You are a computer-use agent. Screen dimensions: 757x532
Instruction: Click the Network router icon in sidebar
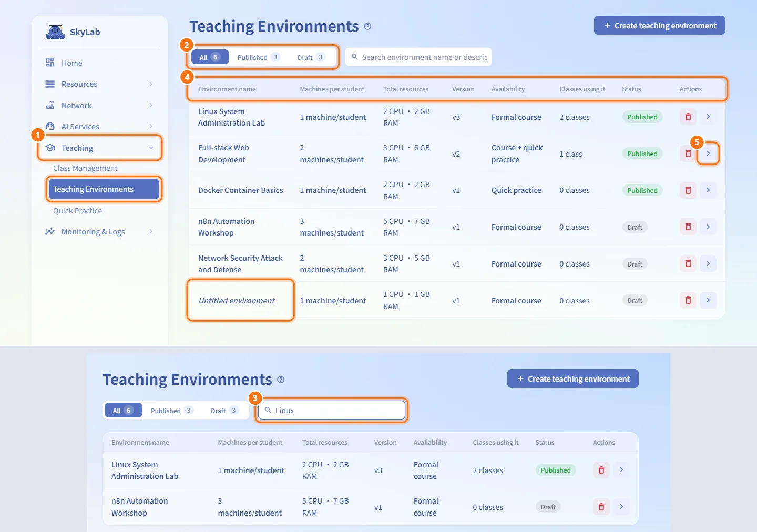(x=50, y=105)
